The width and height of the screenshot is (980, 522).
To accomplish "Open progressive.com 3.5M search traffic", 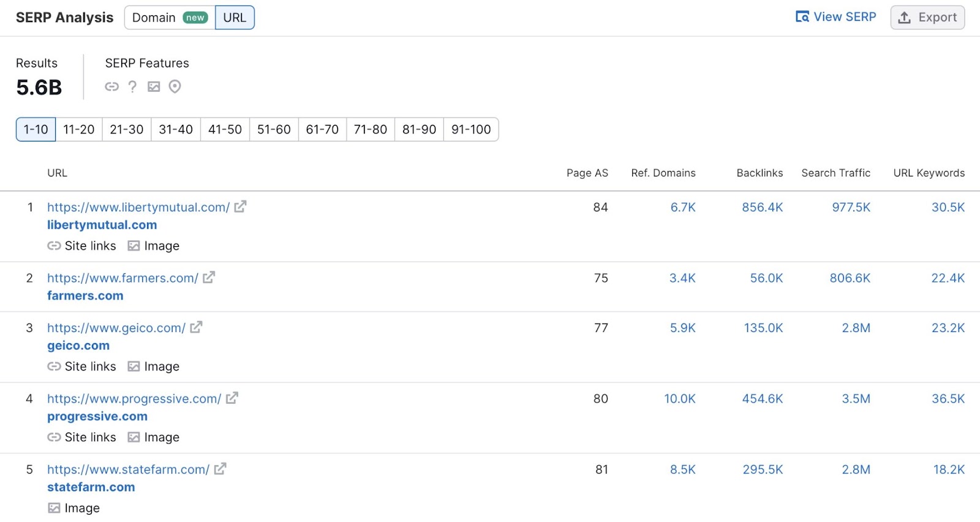I will click(856, 399).
